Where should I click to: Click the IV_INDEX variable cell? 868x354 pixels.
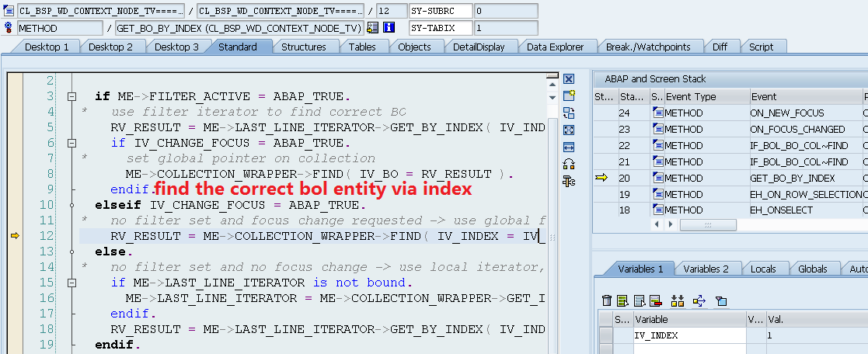[x=689, y=335]
